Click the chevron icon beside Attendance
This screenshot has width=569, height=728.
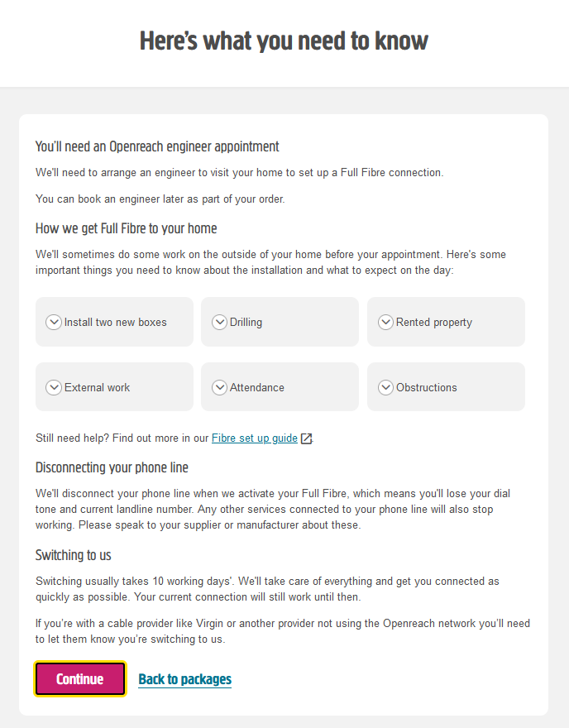[x=219, y=387]
